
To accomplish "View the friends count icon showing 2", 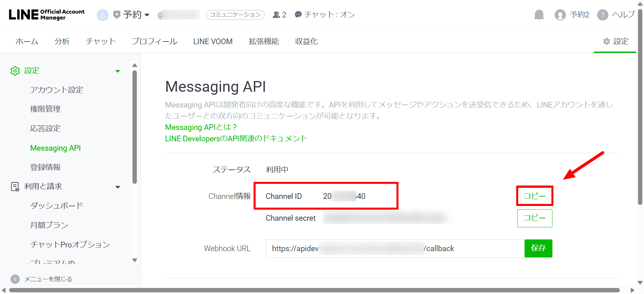I will pyautogui.click(x=279, y=15).
